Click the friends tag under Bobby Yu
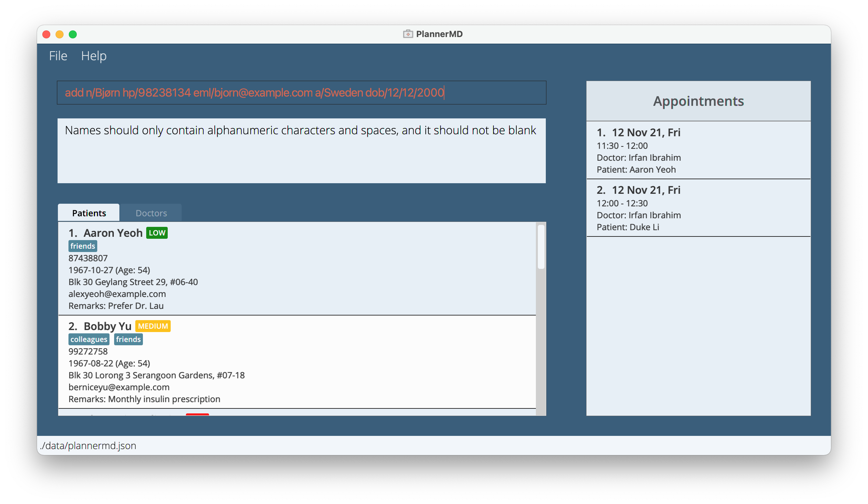The height and width of the screenshot is (504, 868). (x=128, y=339)
